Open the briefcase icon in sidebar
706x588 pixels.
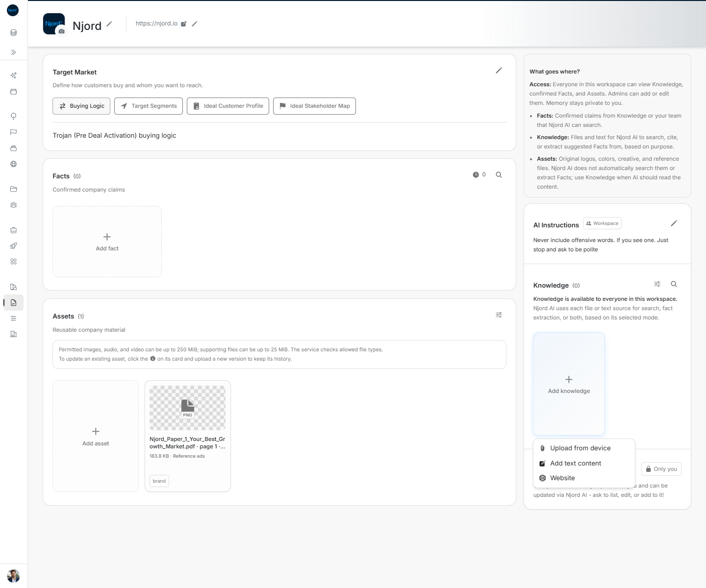pos(13,230)
